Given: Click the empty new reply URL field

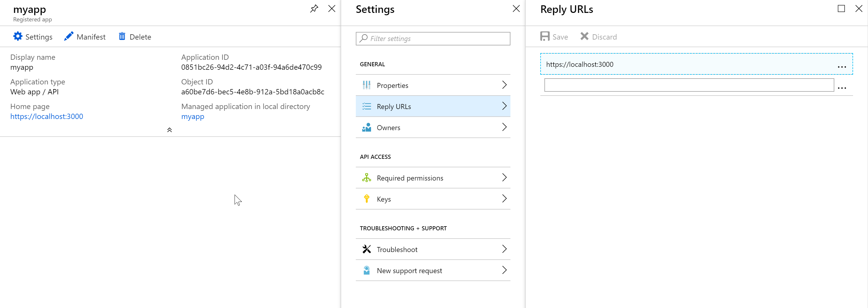Looking at the screenshot, I should click(x=689, y=85).
